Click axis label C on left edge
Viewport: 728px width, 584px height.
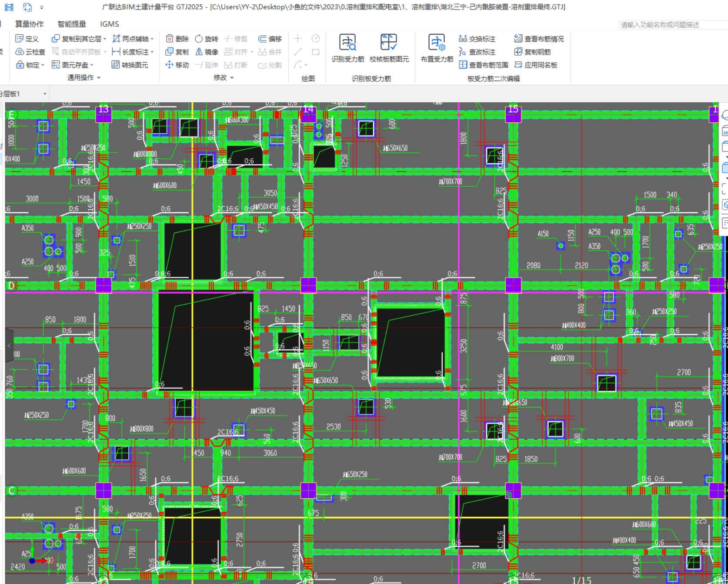click(x=11, y=490)
